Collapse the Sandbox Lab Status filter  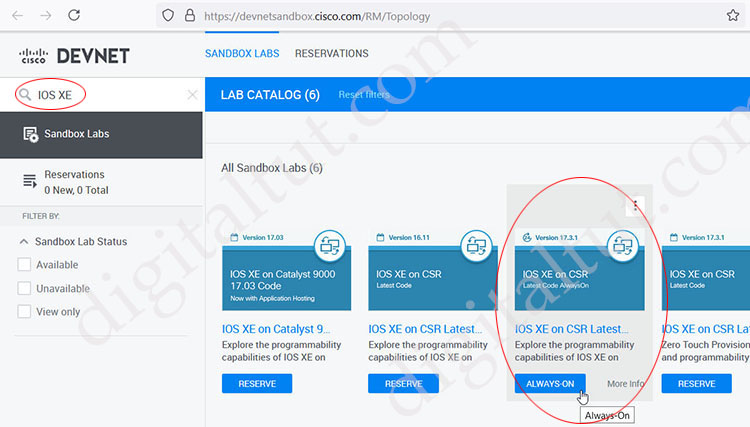[23, 241]
